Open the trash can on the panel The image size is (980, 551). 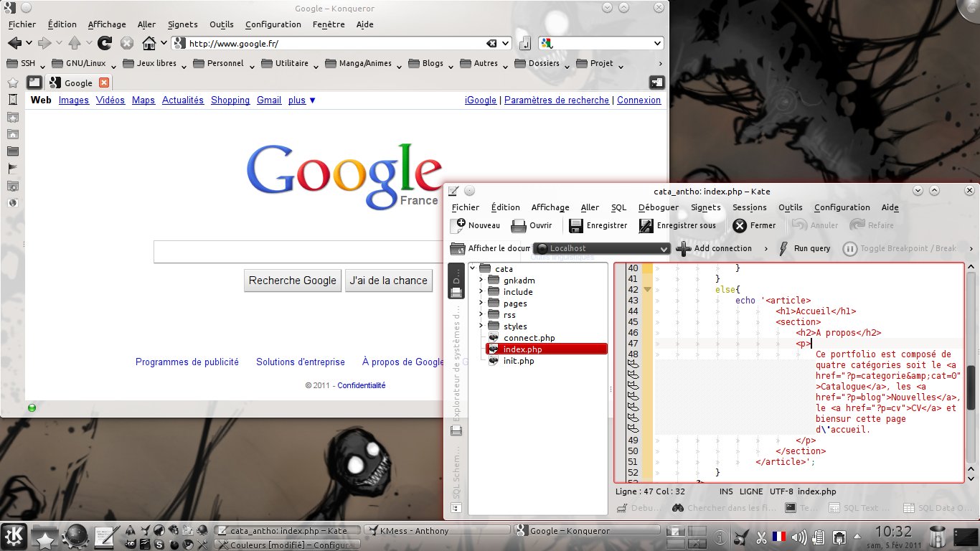[936, 537]
